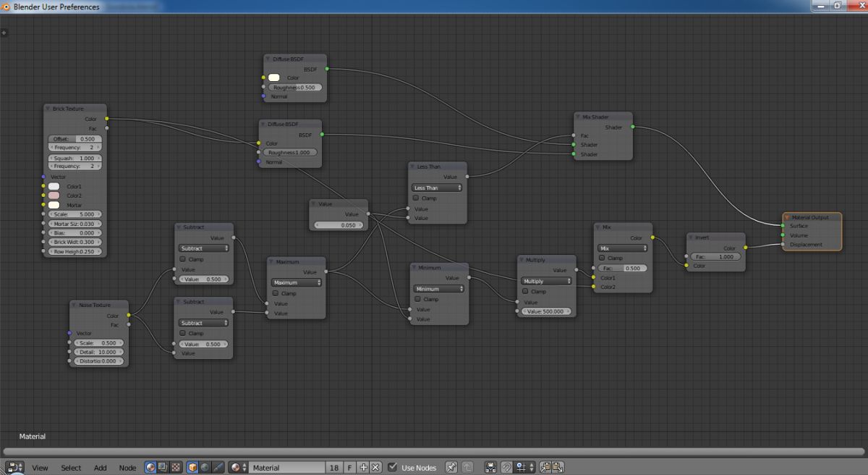This screenshot has height=475, width=868.
Task: Select object shader type cube icon
Action: point(193,468)
